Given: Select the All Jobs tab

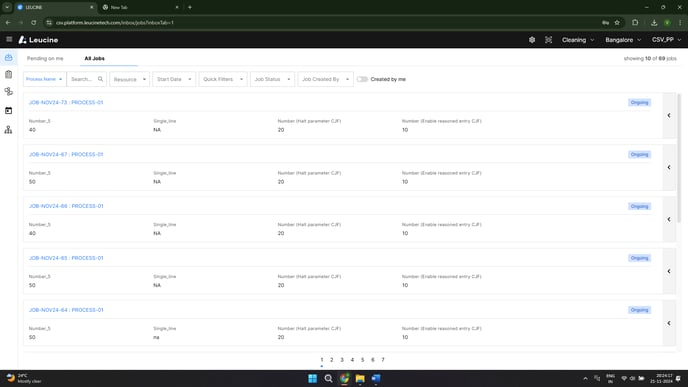Looking at the screenshot, I should tap(94, 58).
